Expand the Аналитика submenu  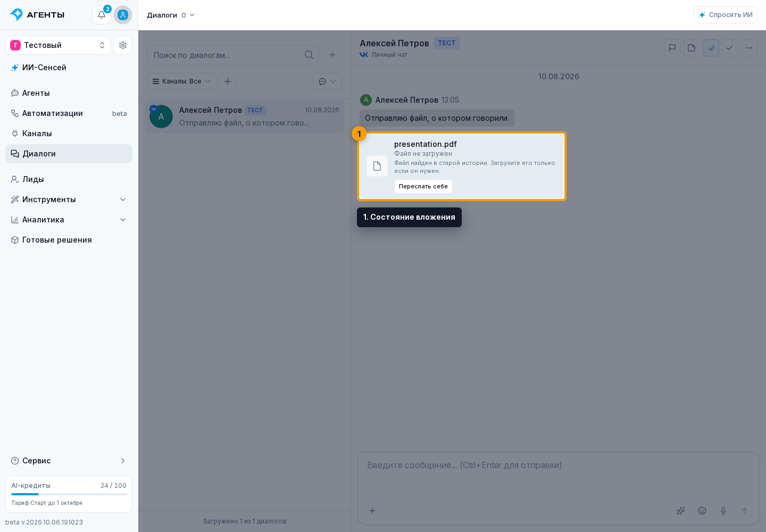(69, 220)
